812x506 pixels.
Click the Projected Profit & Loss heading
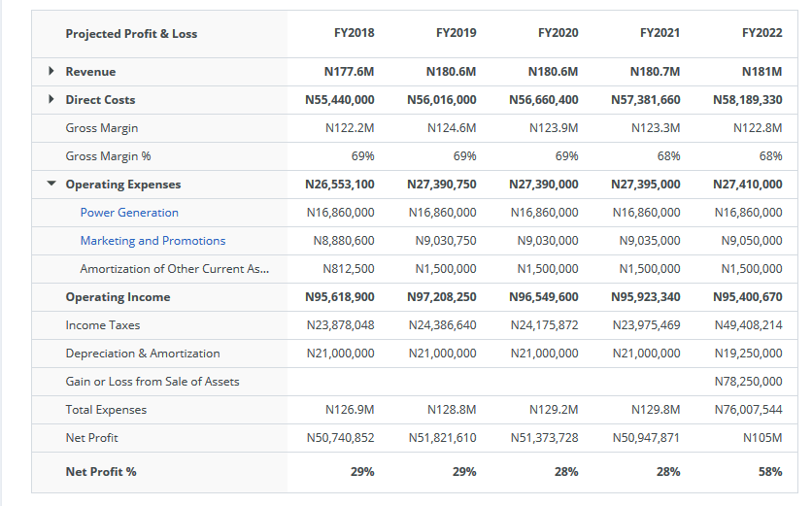131,34
